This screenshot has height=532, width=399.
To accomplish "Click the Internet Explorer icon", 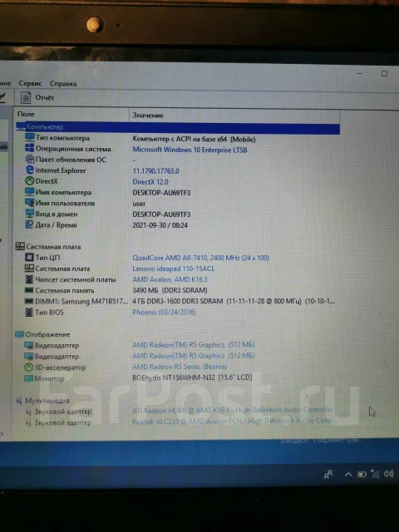I will tap(30, 170).
